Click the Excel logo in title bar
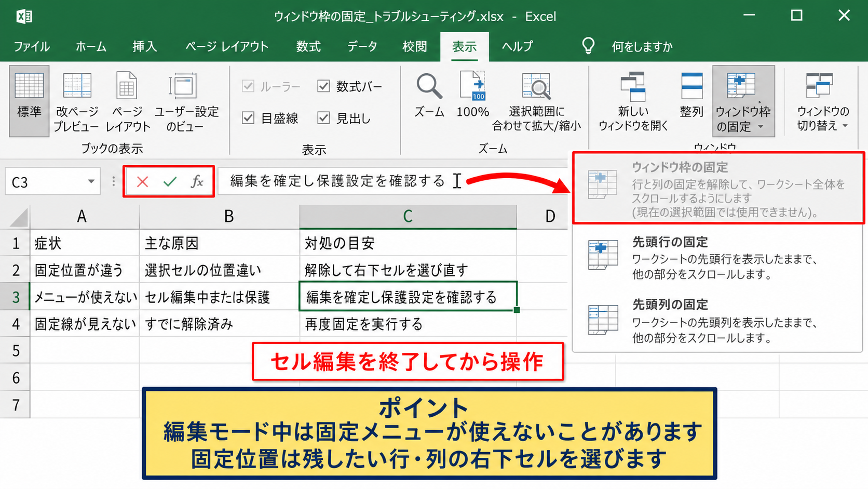This screenshot has height=489, width=868. click(24, 16)
